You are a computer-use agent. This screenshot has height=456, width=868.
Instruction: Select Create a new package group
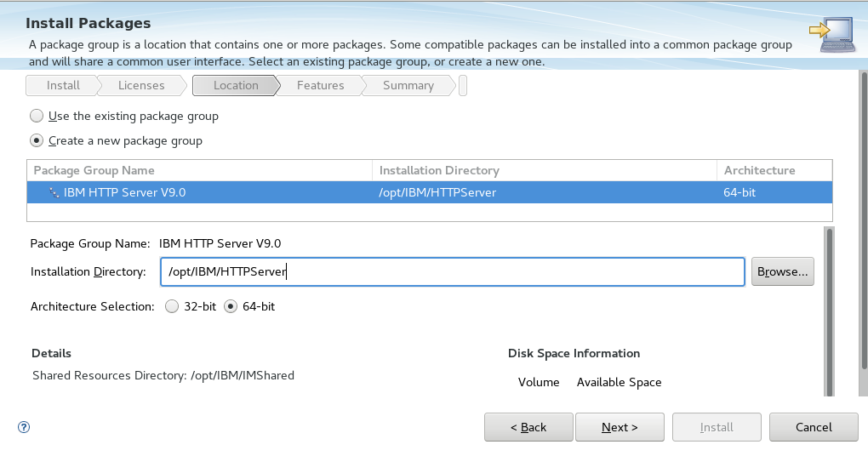tap(117, 140)
